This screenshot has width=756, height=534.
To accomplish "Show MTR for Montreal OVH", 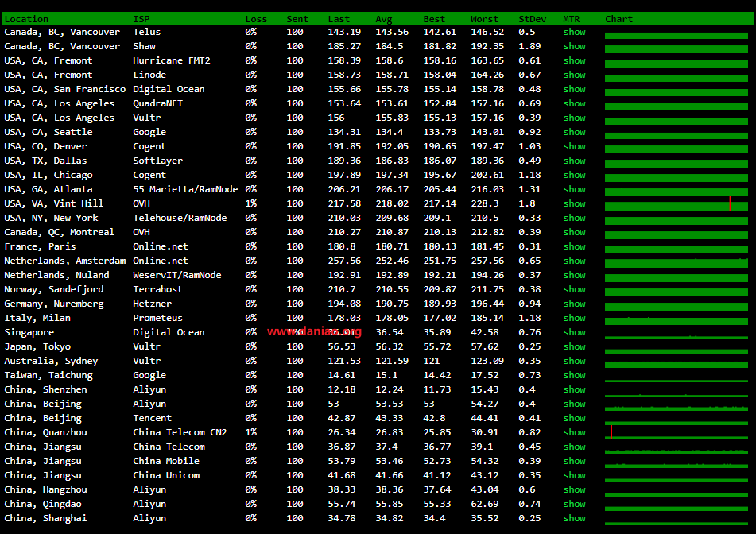I will click(574, 232).
